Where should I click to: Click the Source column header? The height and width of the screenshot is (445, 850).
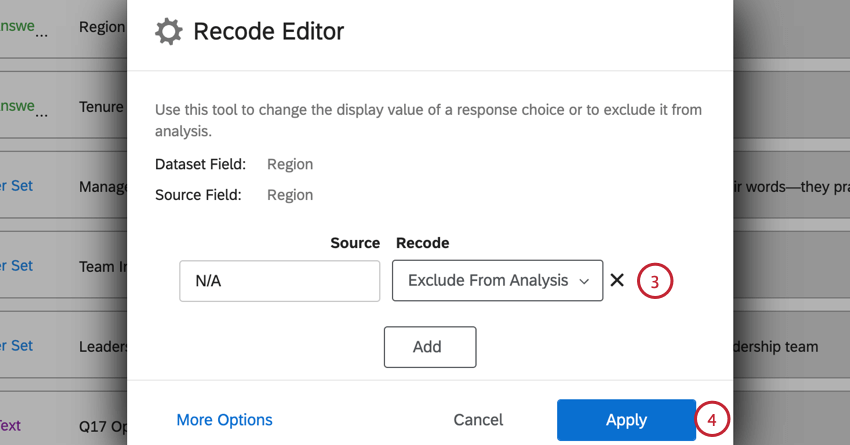pyautogui.click(x=355, y=243)
